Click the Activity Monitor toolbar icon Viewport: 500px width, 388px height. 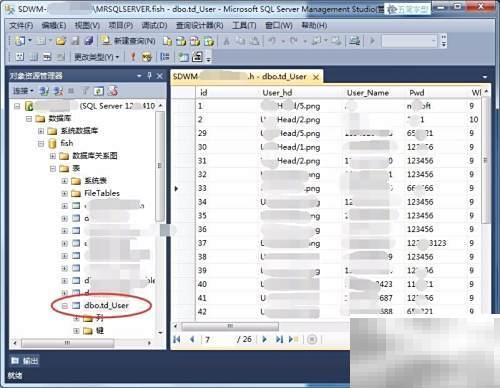tap(355, 41)
